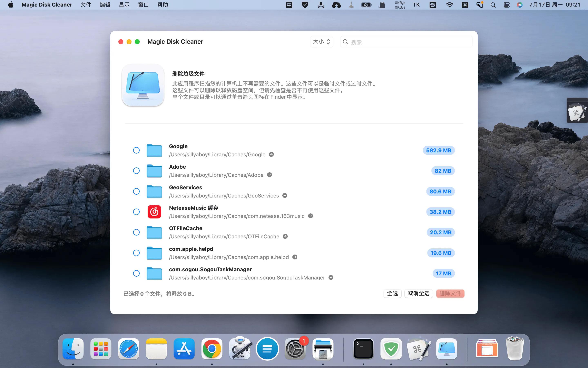Reveal com.apple.helpd folder in Finder arrow

tap(295, 257)
